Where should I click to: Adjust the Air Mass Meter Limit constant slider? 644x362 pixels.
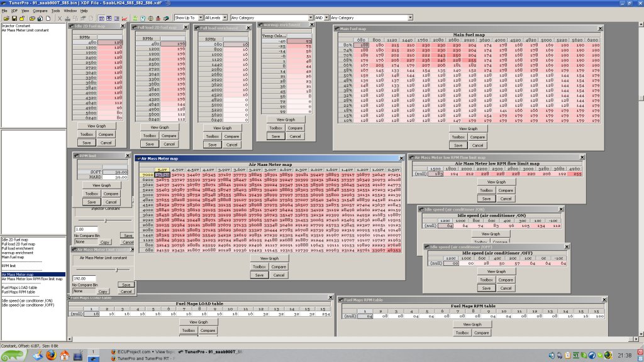[x=116, y=270]
